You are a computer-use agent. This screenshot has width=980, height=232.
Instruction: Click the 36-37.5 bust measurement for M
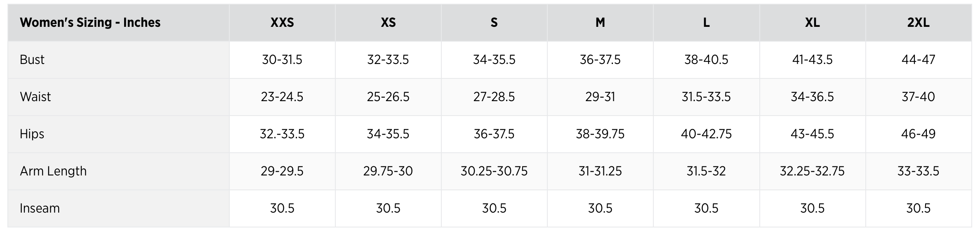(x=600, y=59)
